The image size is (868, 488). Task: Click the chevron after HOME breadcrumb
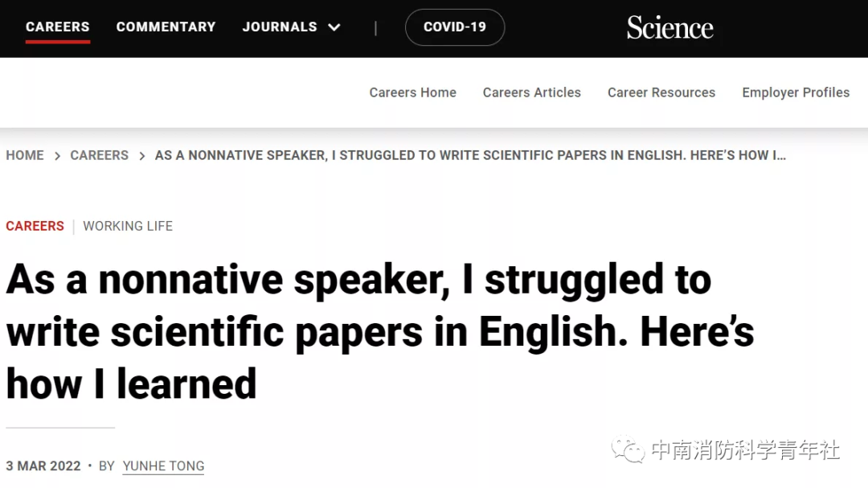click(x=57, y=156)
